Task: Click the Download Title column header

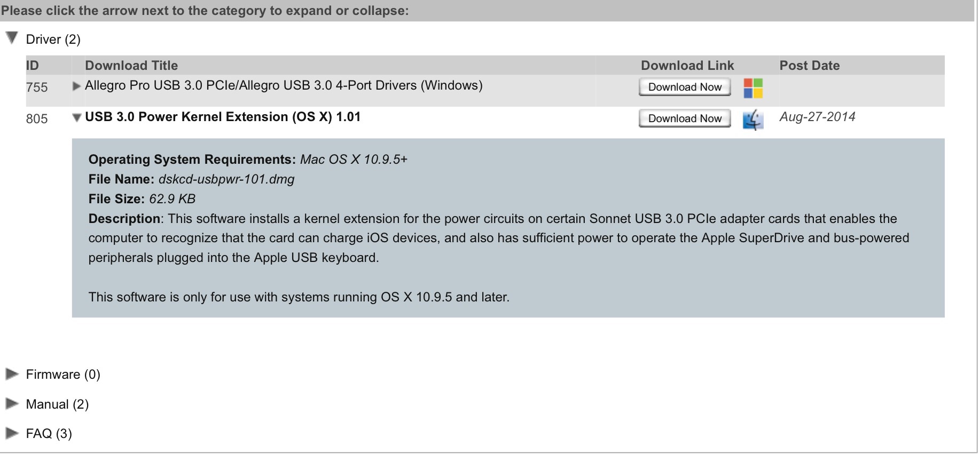Action: 131,66
